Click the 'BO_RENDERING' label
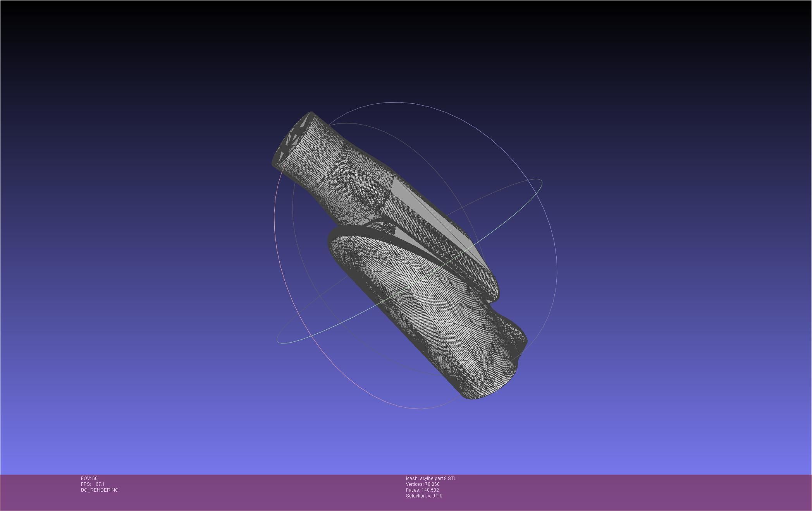 (100, 490)
